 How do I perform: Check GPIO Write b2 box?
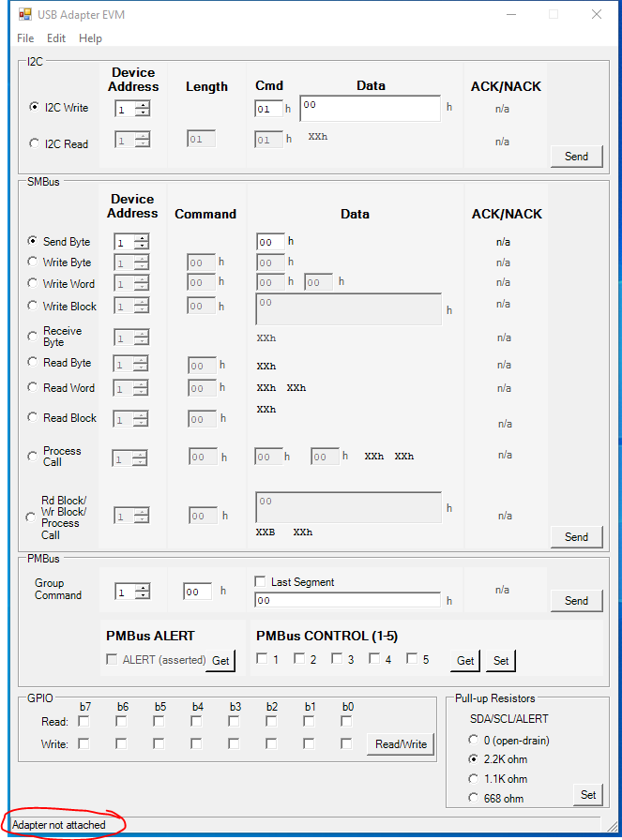pos(271,743)
